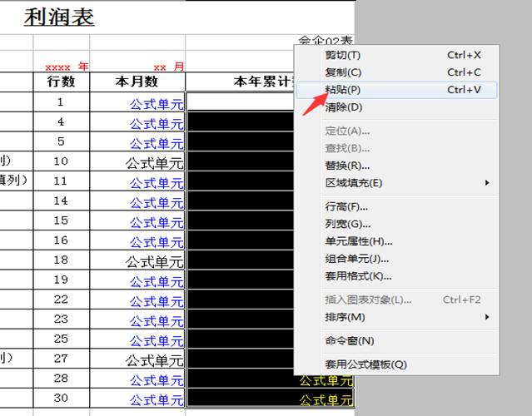Open the 命令窗(N) command window
532x416 pixels.
coord(349,340)
